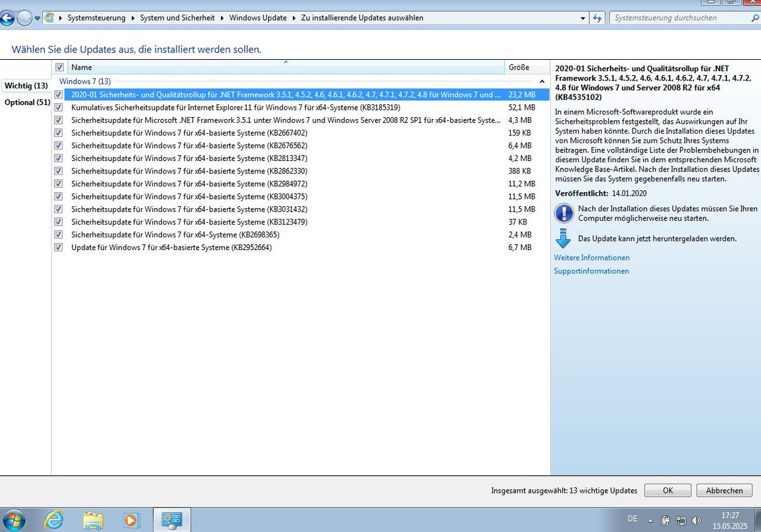
Task: Switch to Optional (51) tab
Action: point(27,102)
